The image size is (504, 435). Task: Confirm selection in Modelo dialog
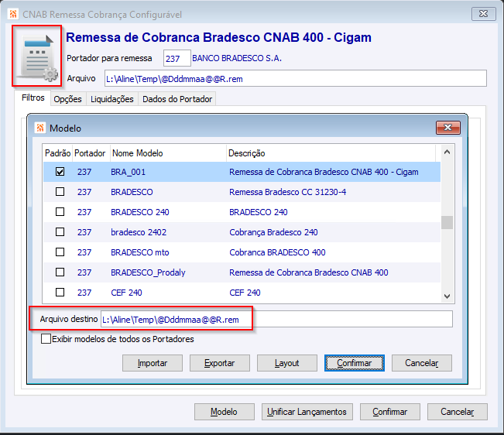click(x=355, y=363)
